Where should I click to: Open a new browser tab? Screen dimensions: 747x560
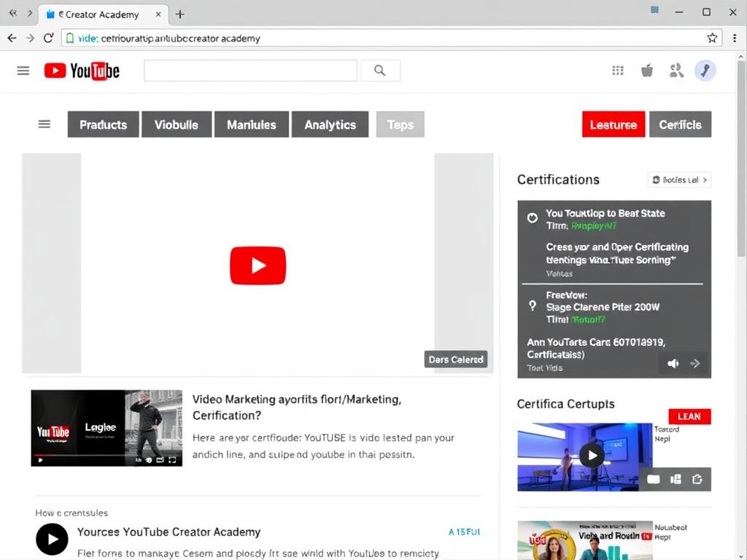(x=179, y=15)
